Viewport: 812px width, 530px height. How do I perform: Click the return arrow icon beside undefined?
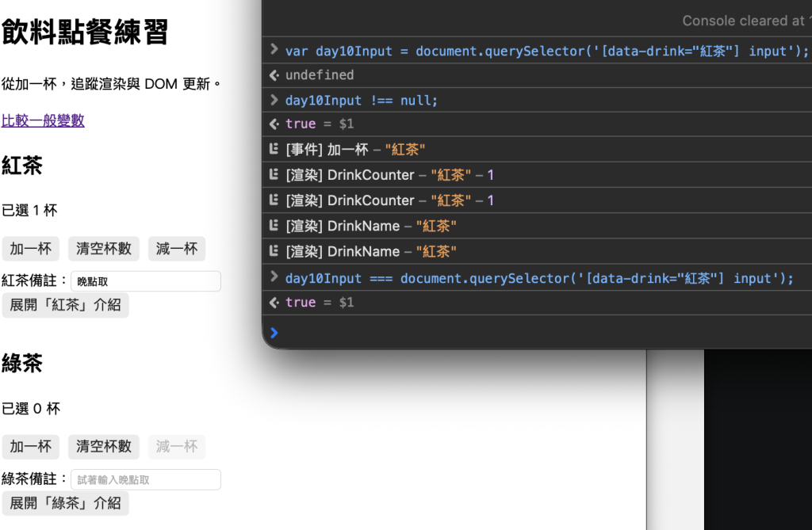pyautogui.click(x=274, y=75)
